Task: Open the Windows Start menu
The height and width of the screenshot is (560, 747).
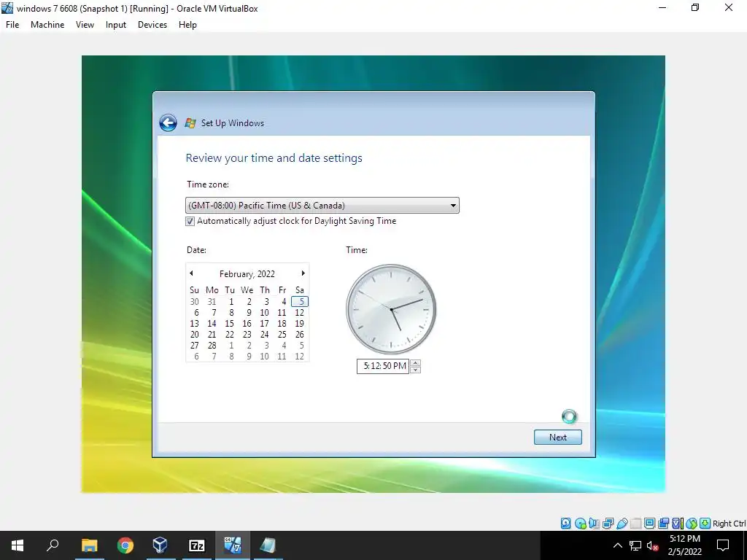Action: (x=18, y=545)
